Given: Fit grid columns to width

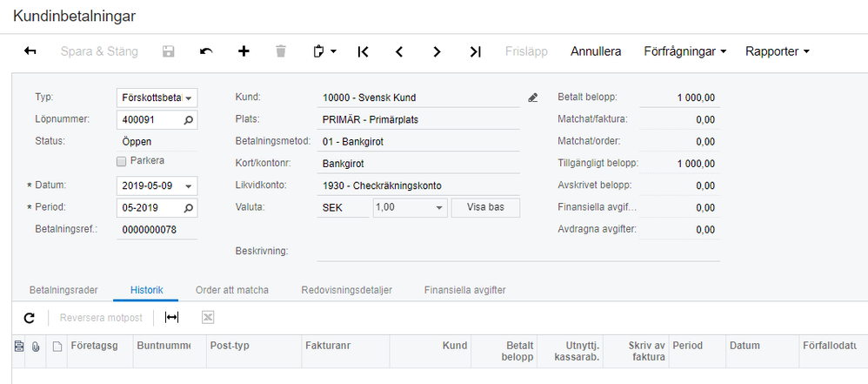Looking at the screenshot, I should 172,318.
